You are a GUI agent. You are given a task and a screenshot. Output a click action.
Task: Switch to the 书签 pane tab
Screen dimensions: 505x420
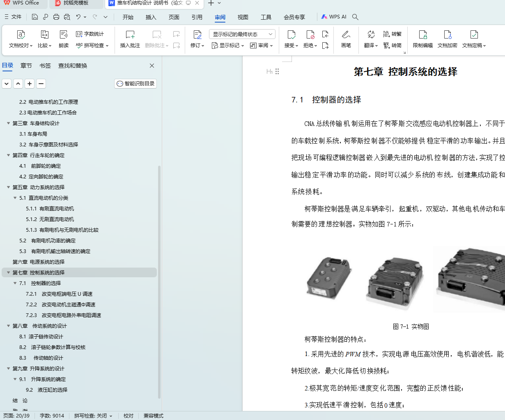click(x=45, y=66)
